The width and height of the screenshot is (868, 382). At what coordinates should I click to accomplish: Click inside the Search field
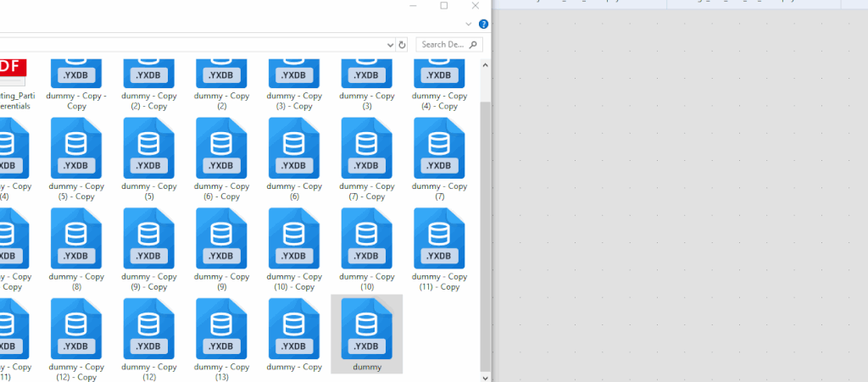[x=441, y=45]
